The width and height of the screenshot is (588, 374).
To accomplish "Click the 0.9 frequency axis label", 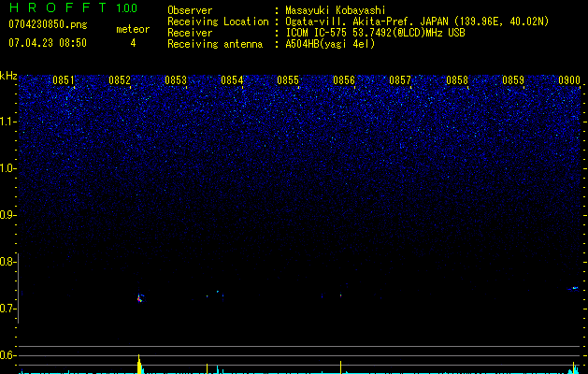I will (7, 215).
